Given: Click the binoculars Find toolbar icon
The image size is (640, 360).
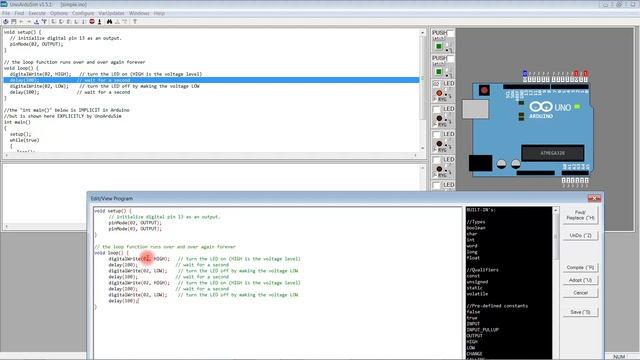Looking at the screenshot, I should [x=109, y=22].
